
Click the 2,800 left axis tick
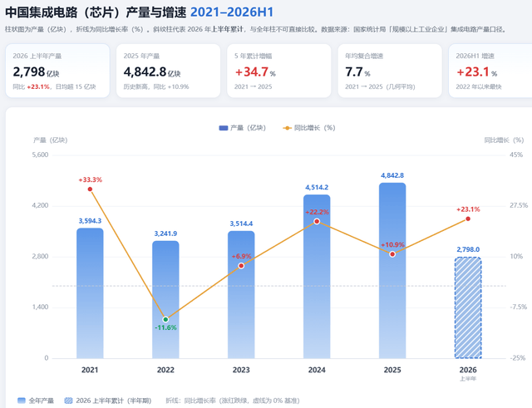click(x=40, y=256)
